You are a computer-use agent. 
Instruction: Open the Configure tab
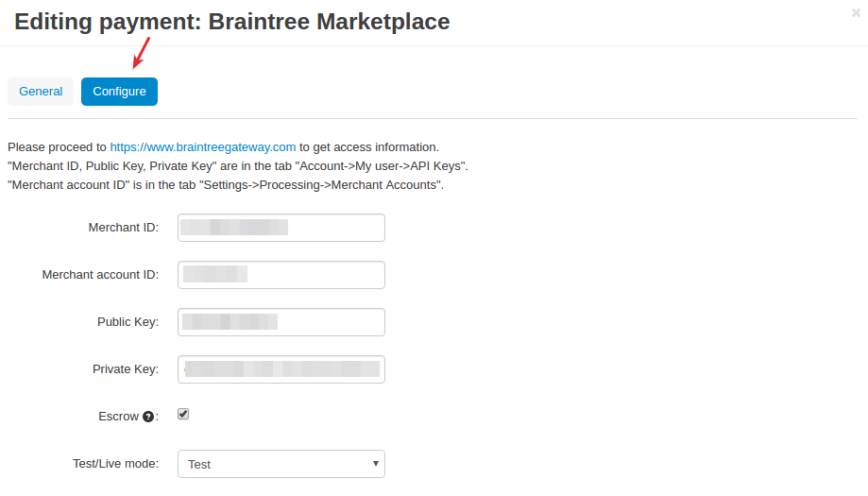pos(120,92)
